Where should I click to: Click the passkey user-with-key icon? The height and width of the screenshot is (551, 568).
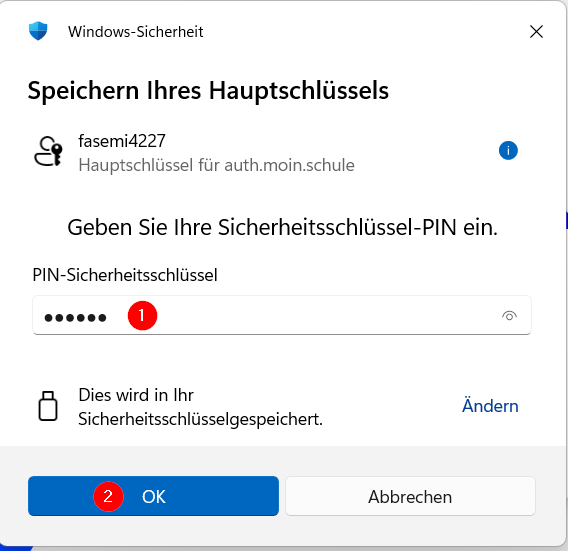48,151
